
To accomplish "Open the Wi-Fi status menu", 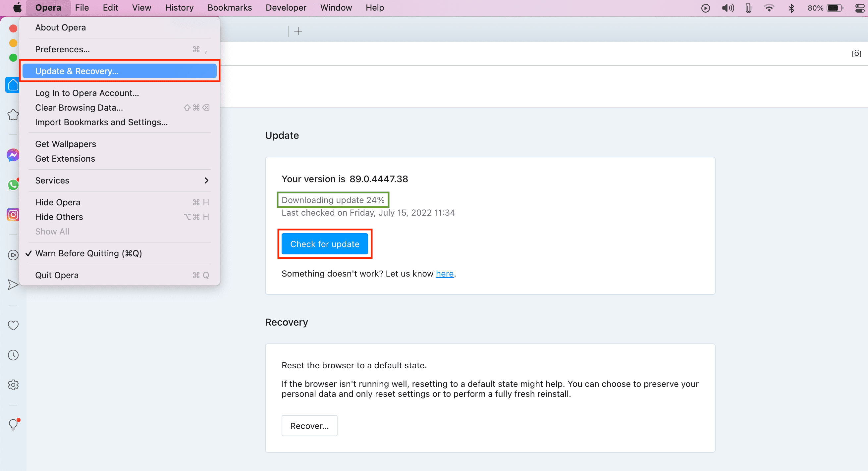I will pyautogui.click(x=769, y=8).
